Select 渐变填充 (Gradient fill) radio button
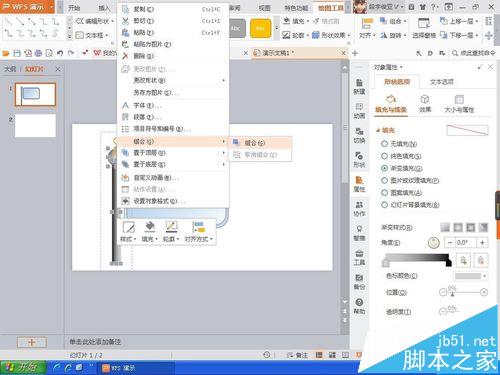Image resolution: width=500 pixels, height=375 pixels. (384, 168)
